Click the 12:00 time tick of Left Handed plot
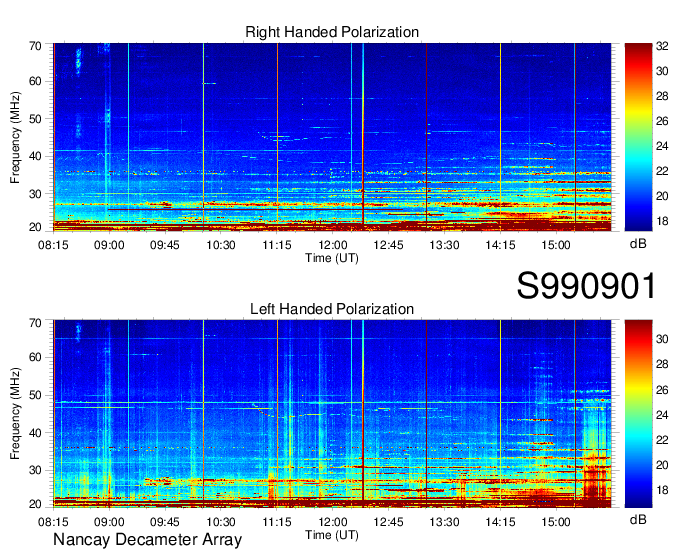The image size is (680, 552). pos(333,522)
